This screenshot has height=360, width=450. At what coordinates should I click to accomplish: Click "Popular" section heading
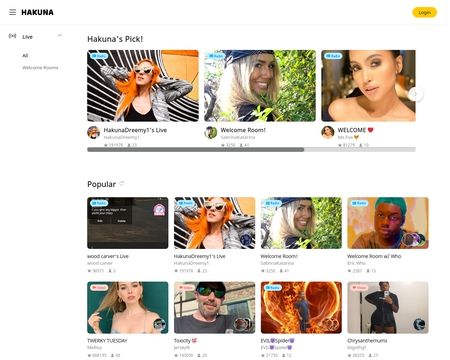(x=101, y=184)
